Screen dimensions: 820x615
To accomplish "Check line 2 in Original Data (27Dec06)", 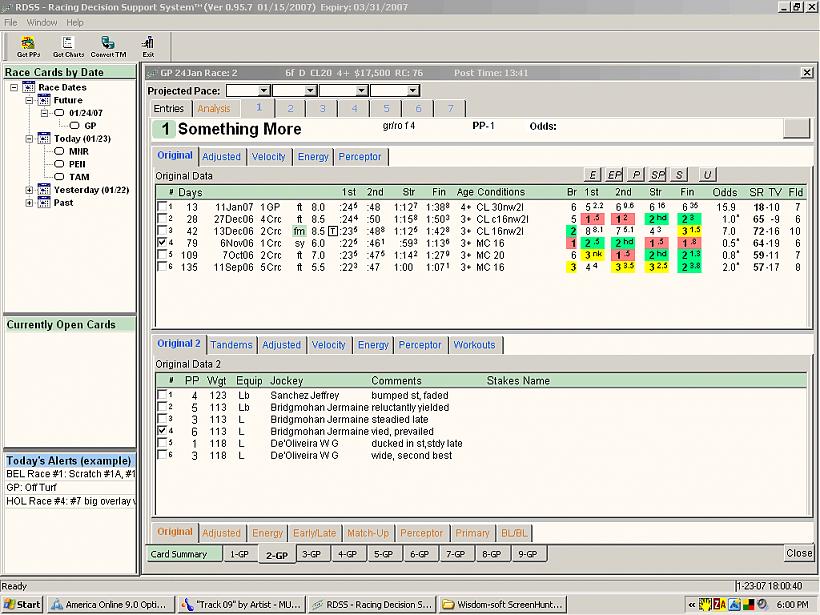I will 162,219.
